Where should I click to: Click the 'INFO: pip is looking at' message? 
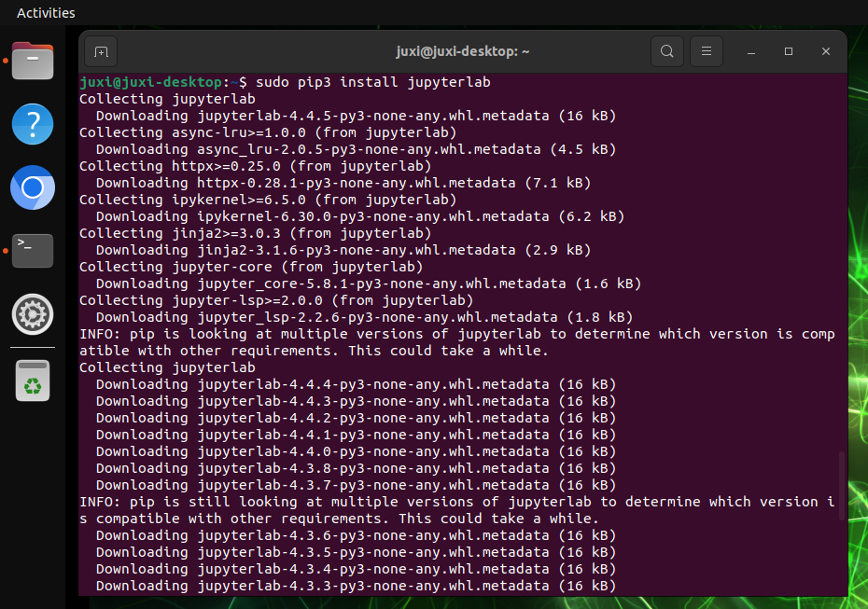457,342
